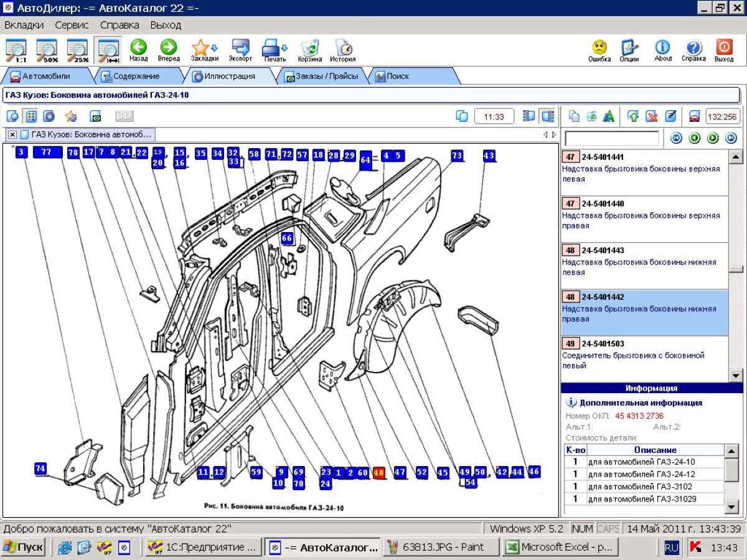Focus the parts list search field

(611, 138)
